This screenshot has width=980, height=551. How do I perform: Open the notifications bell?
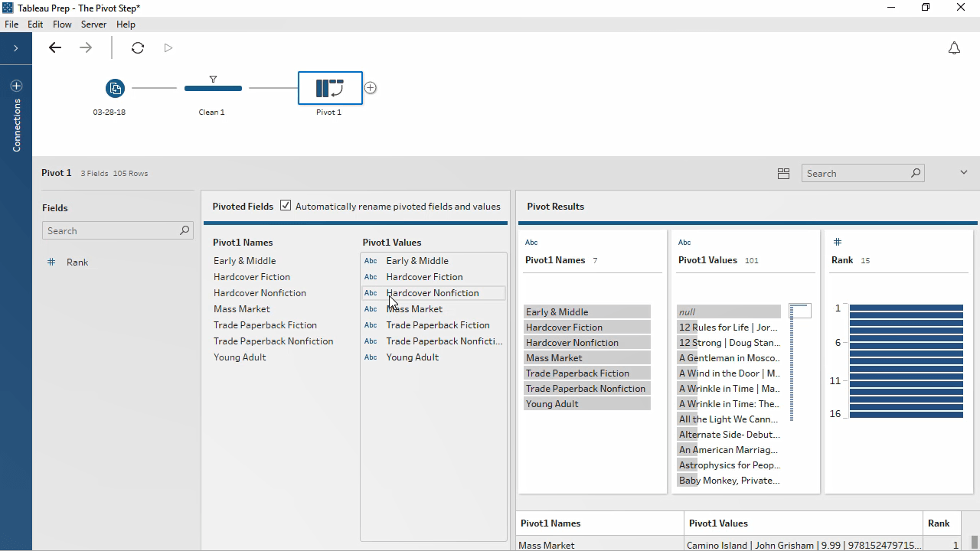pyautogui.click(x=954, y=48)
